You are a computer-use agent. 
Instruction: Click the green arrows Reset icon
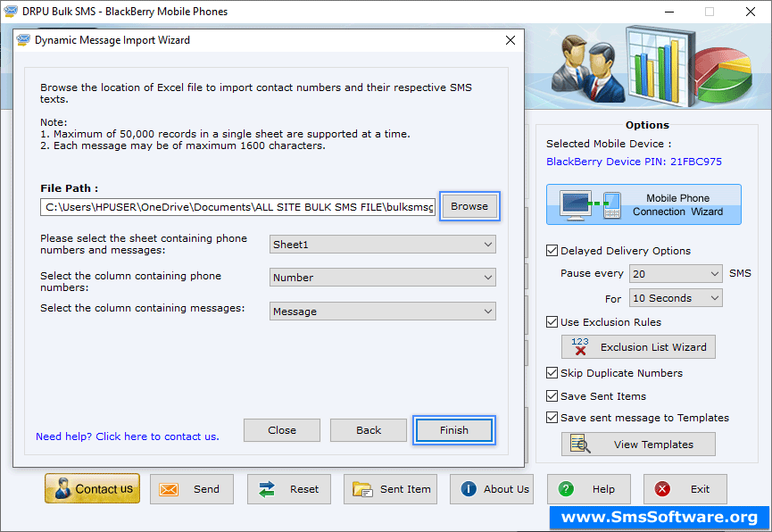click(266, 489)
